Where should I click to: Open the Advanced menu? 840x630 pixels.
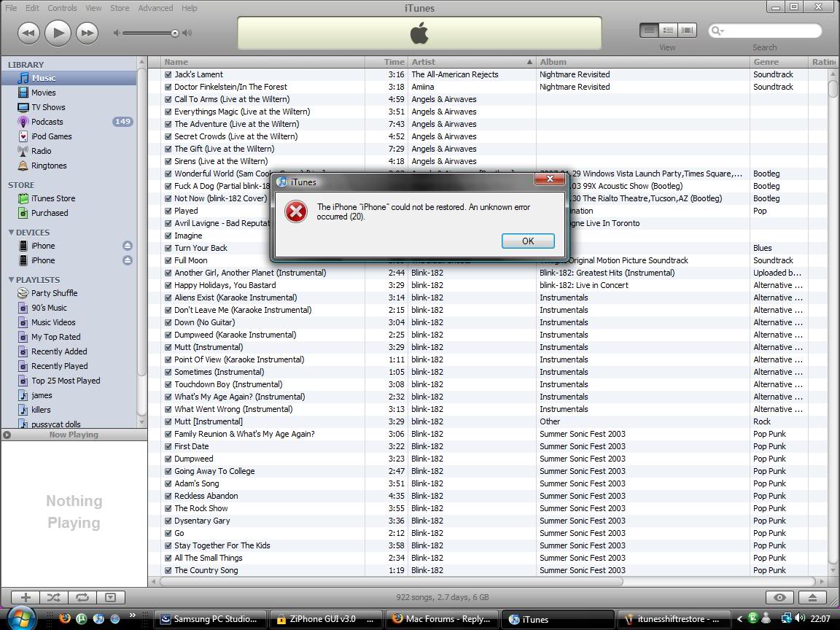155,8
